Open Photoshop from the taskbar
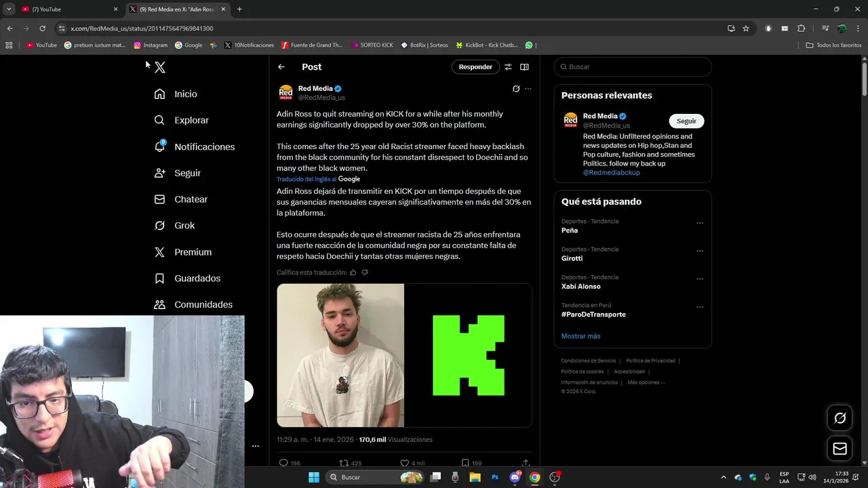Image resolution: width=868 pixels, height=488 pixels. point(495,477)
